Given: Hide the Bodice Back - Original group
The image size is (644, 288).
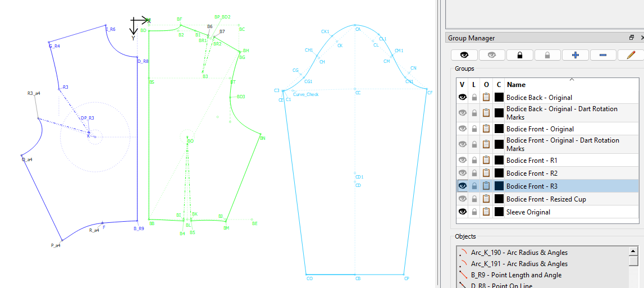Looking at the screenshot, I should coord(463,97).
